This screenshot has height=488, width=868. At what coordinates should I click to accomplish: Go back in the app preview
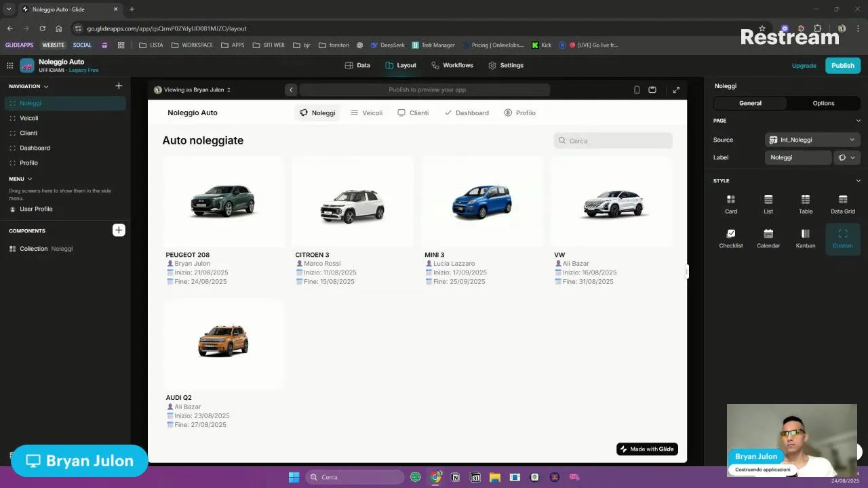tap(291, 89)
